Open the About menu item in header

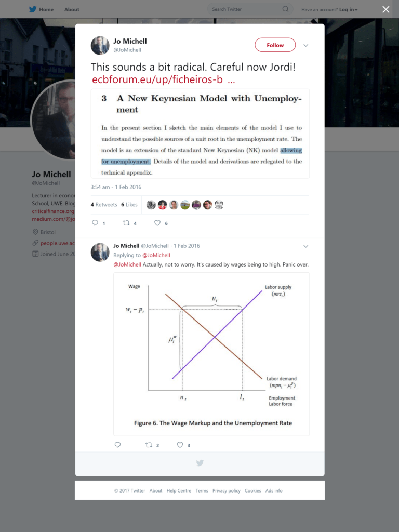pyautogui.click(x=72, y=9)
